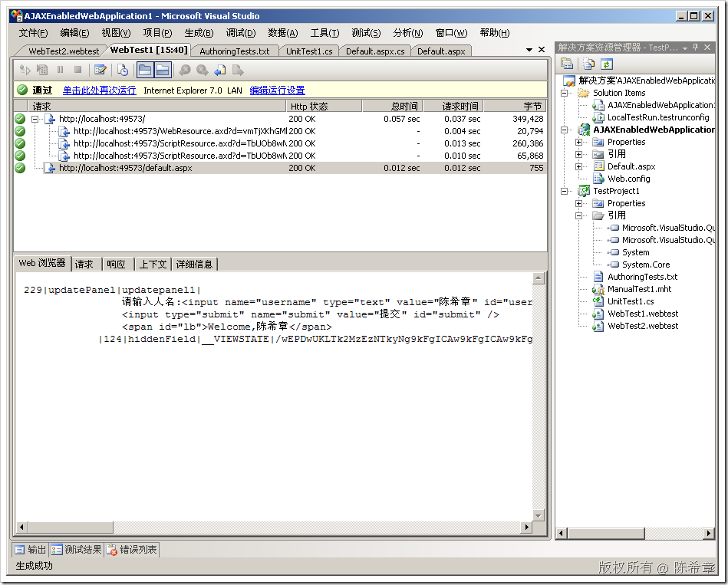Click green pass icon on default.aspx row
Screen dimensions: 728x585
(x=20, y=168)
